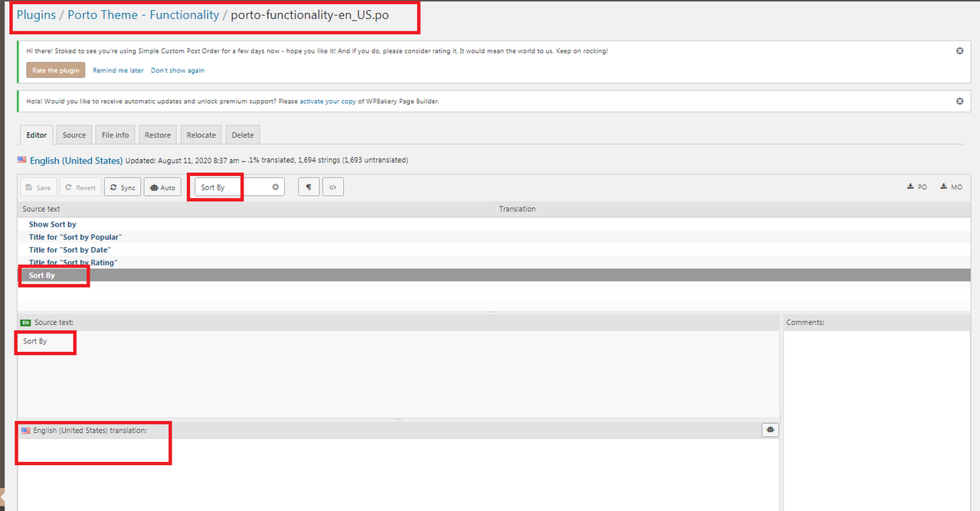Image resolution: width=980 pixels, height=511 pixels.
Task: Select the Title for "Sort by Rating" row
Action: point(494,262)
